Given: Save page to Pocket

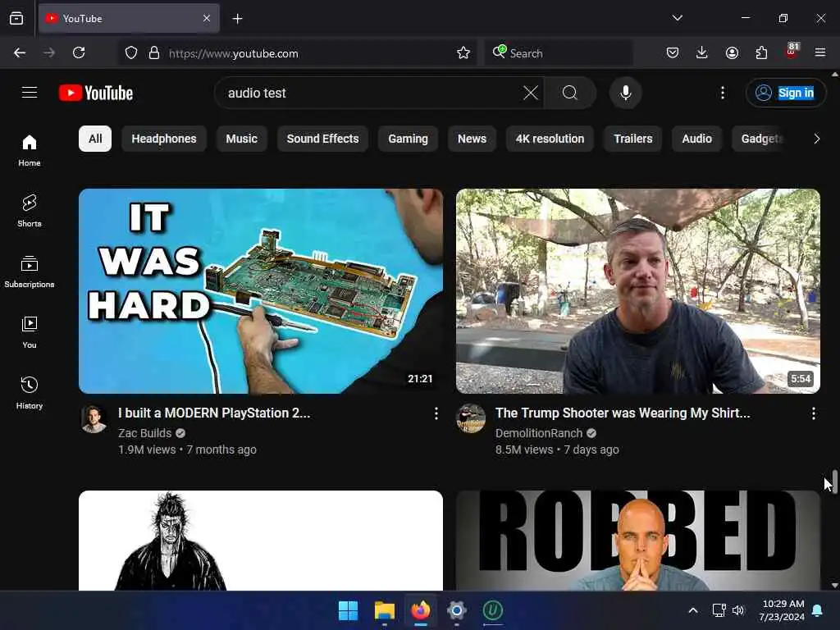Looking at the screenshot, I should [673, 52].
